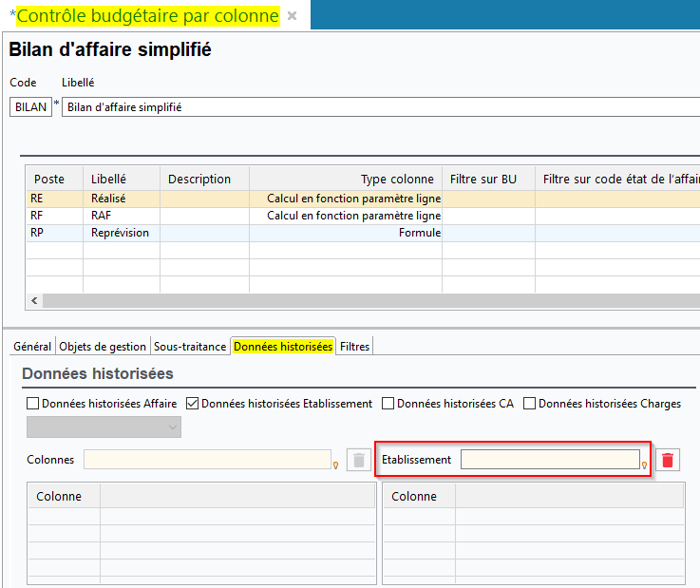The width and height of the screenshot is (700, 588).
Task: Enable Données historisées Affaire checkbox
Action: coord(32,404)
